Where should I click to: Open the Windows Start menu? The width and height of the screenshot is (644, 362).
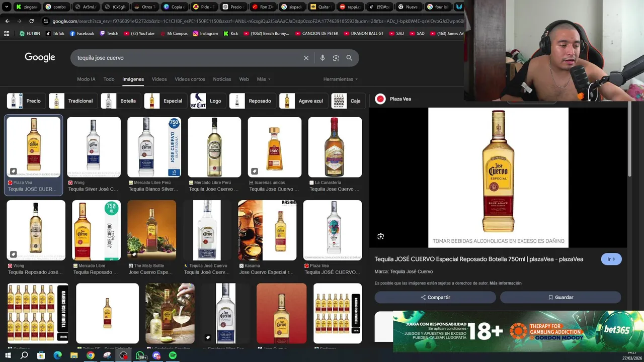point(8,355)
